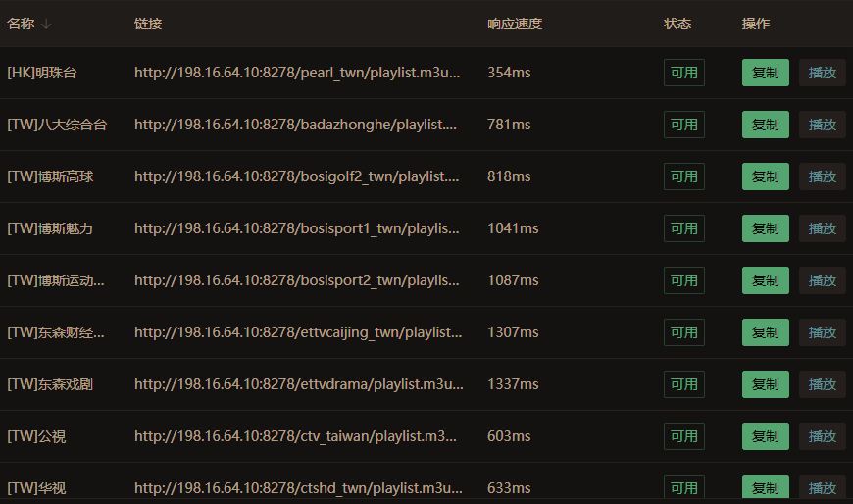Click the 818ms response time
This screenshot has height=504, width=853.
tap(509, 176)
